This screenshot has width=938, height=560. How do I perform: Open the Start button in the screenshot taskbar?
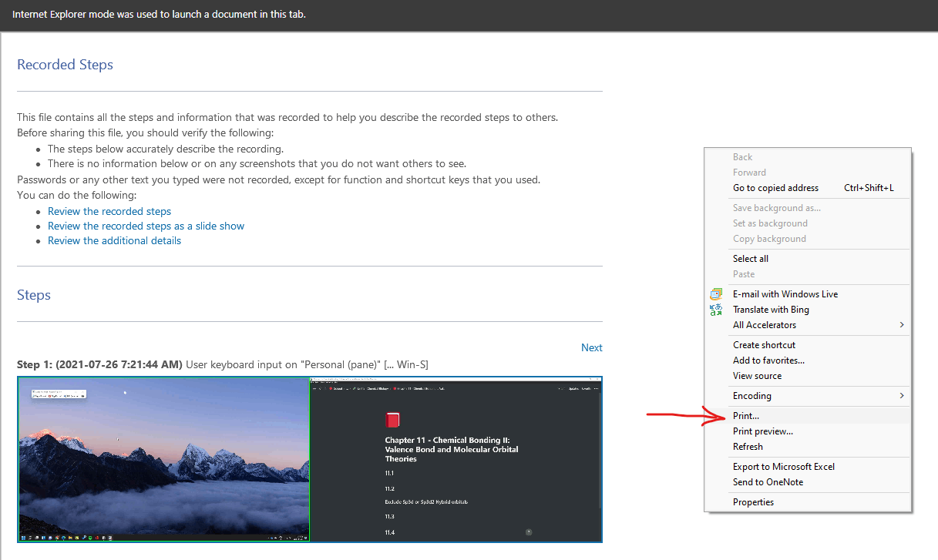pyautogui.click(x=23, y=537)
